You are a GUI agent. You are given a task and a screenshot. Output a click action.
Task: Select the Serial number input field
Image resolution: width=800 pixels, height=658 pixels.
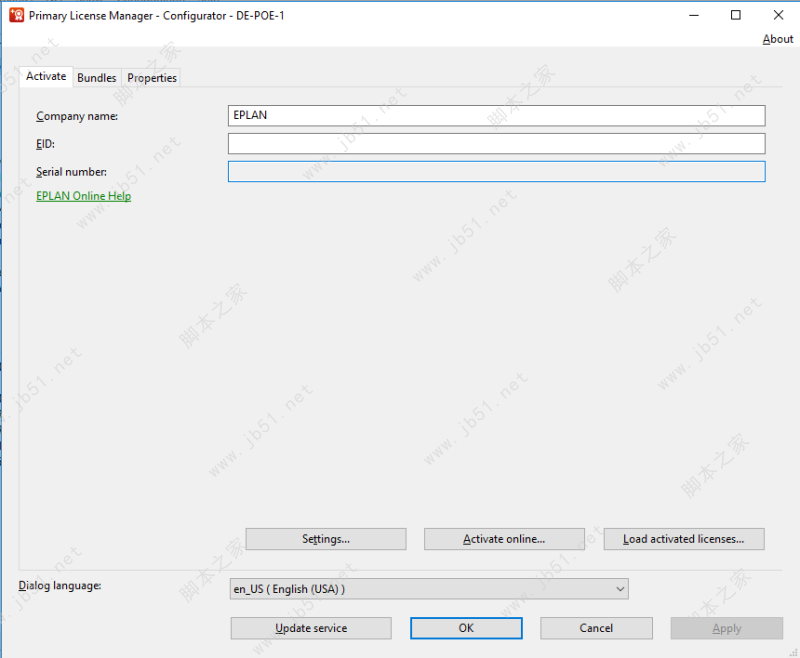[x=496, y=171]
